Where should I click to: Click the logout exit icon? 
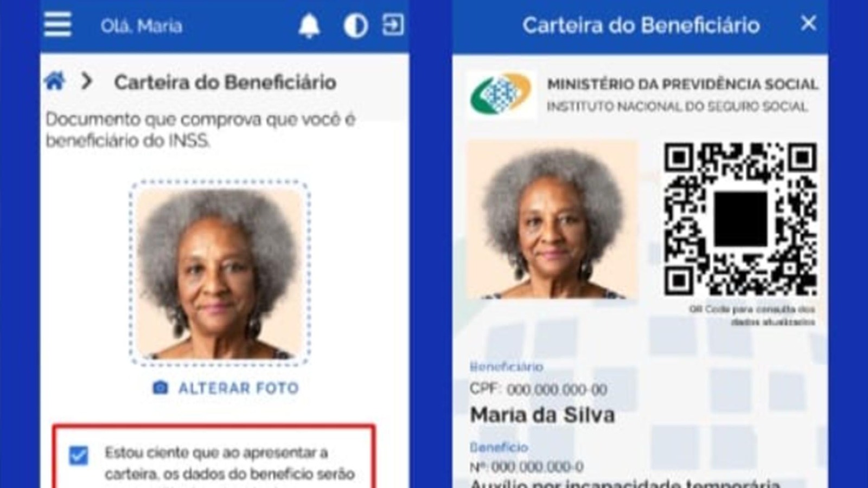(393, 25)
